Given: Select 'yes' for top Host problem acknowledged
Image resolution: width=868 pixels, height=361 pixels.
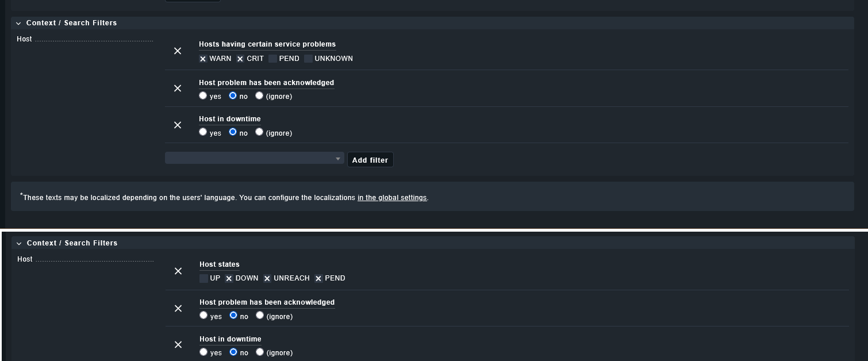Looking at the screenshot, I should coord(203,96).
